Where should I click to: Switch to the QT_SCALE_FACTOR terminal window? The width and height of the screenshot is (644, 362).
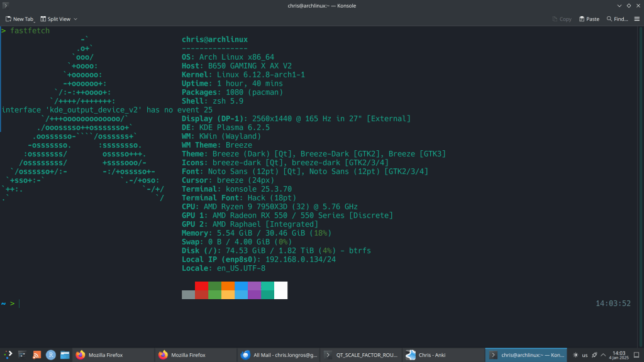point(361,355)
